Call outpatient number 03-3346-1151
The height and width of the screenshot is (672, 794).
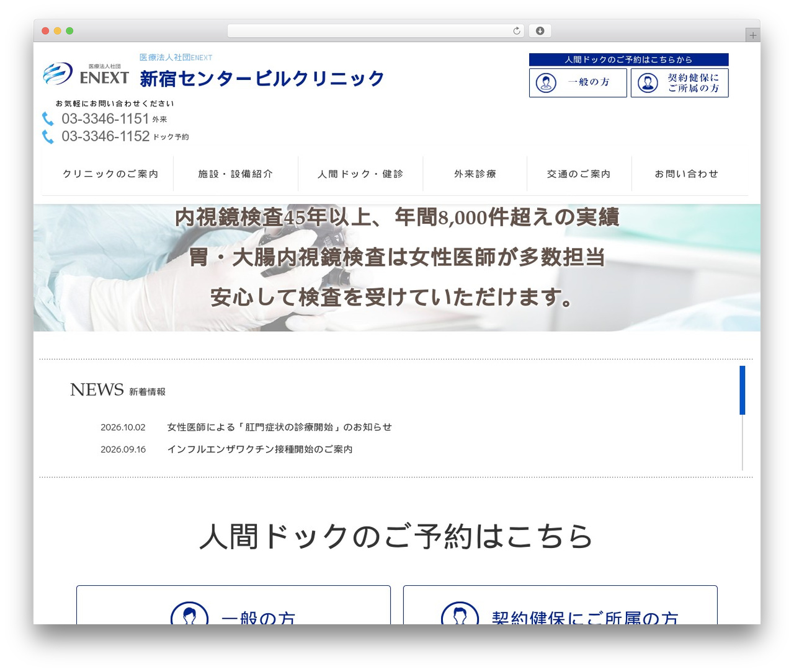coord(105,118)
